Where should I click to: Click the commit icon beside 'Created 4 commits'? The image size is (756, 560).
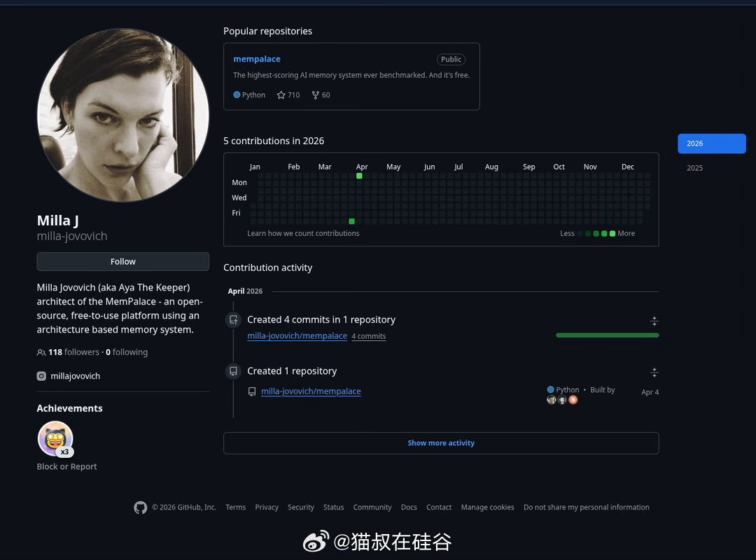point(233,319)
